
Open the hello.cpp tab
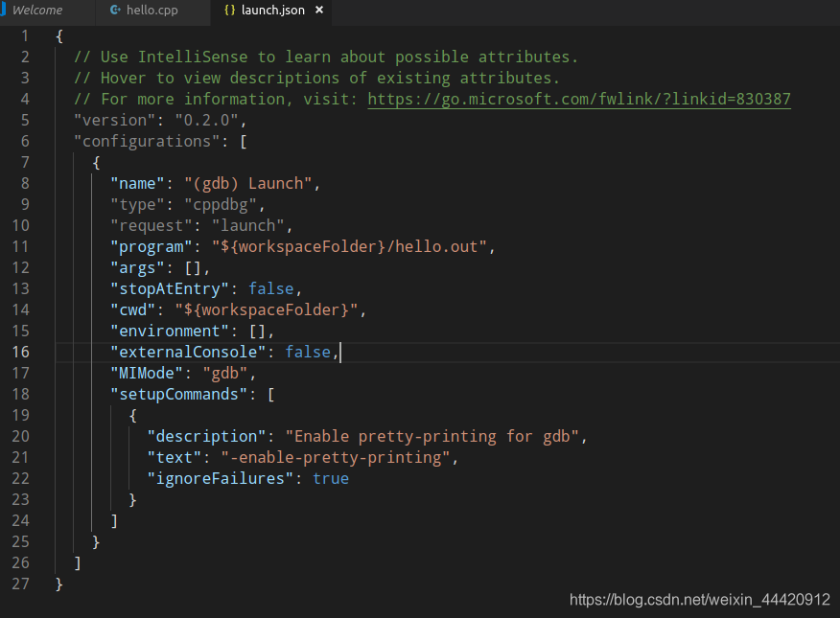point(152,11)
